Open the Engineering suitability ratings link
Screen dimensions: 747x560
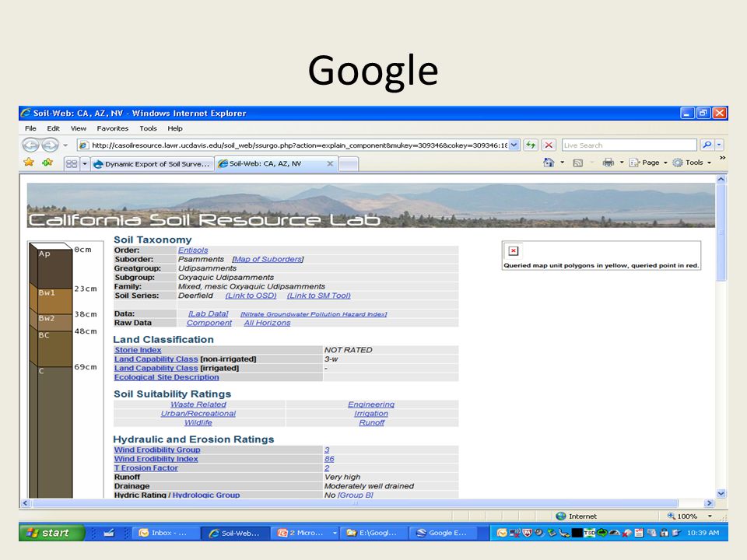pyautogui.click(x=371, y=404)
